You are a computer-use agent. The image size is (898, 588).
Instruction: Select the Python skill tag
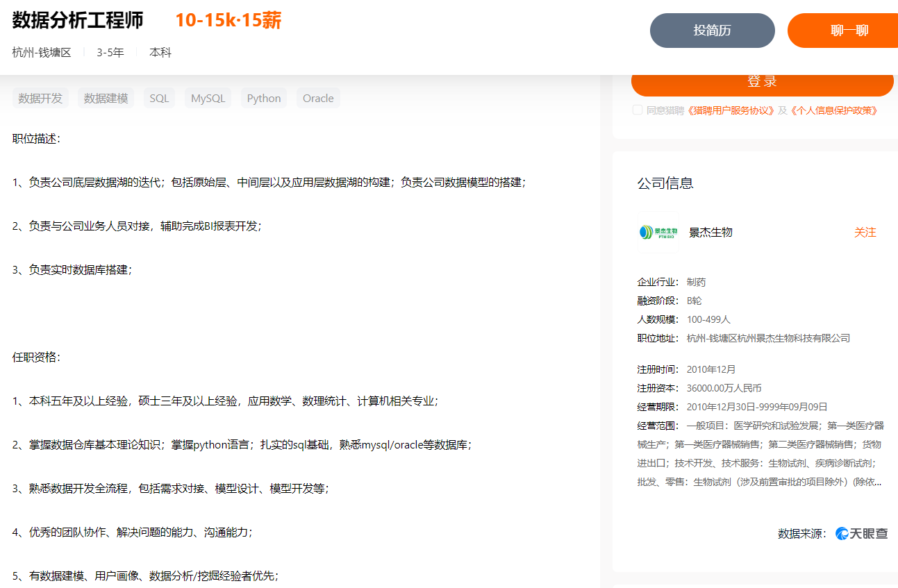click(x=264, y=99)
